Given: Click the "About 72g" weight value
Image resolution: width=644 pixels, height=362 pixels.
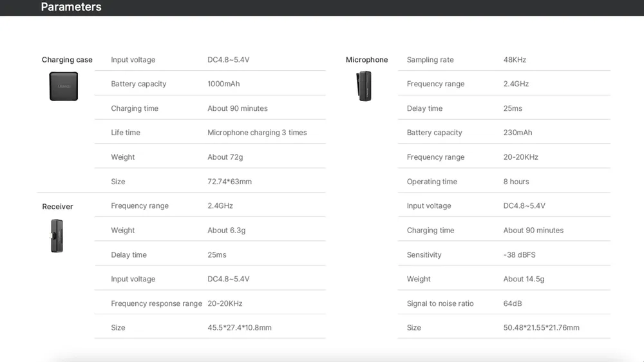Looking at the screenshot, I should coord(225,157).
